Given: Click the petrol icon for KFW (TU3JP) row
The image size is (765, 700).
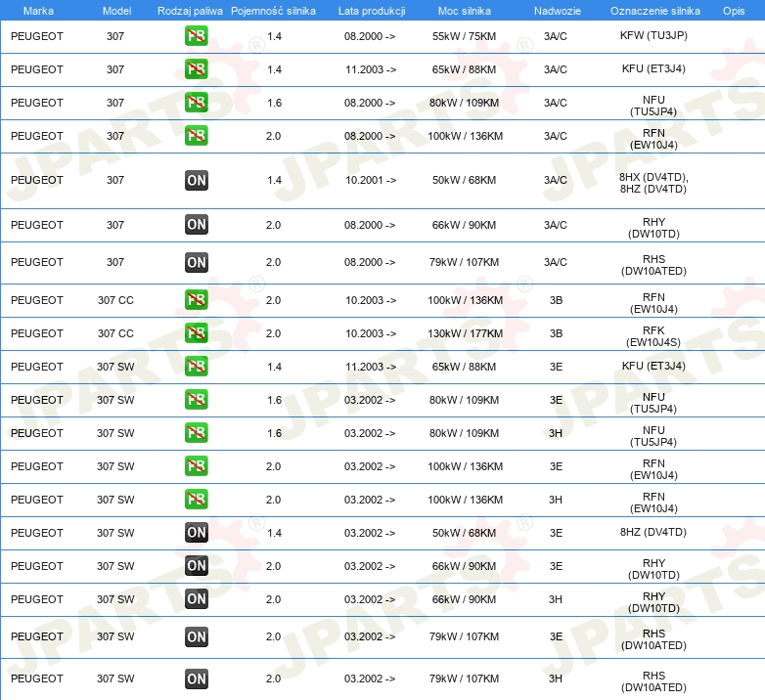Looking at the screenshot, I should pyautogui.click(x=196, y=36).
